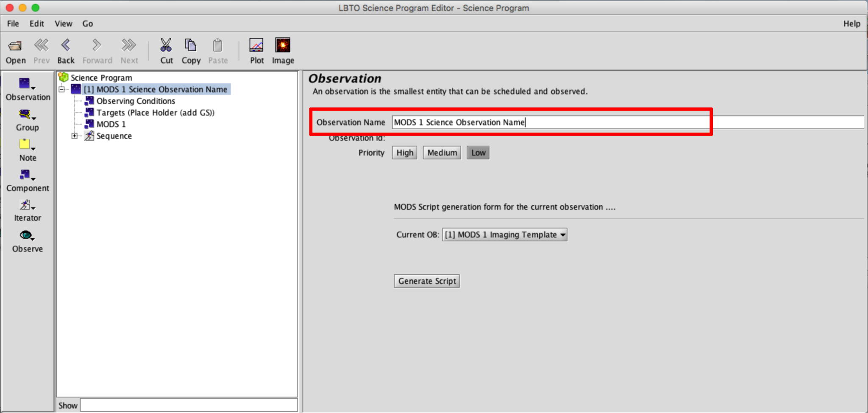Close window with red button
The height and width of the screenshot is (413, 868).
tap(10, 8)
